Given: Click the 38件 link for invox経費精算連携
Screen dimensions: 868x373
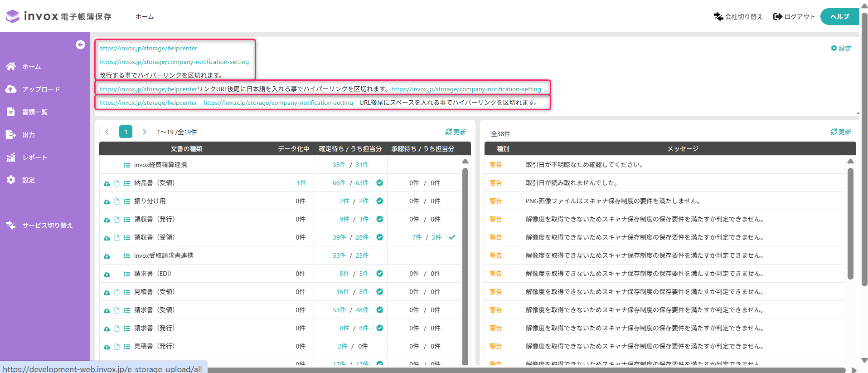Looking at the screenshot, I should tap(339, 165).
